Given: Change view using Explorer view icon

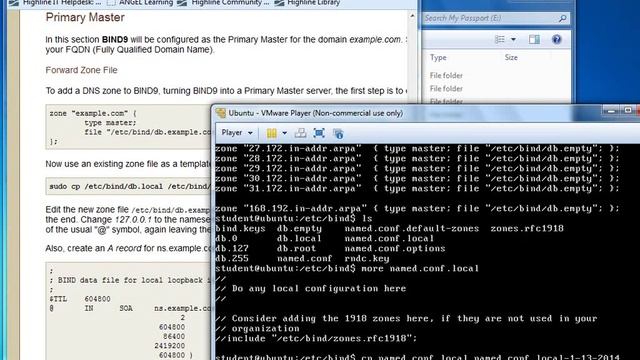Looking at the screenshot, I should click(x=500, y=39).
